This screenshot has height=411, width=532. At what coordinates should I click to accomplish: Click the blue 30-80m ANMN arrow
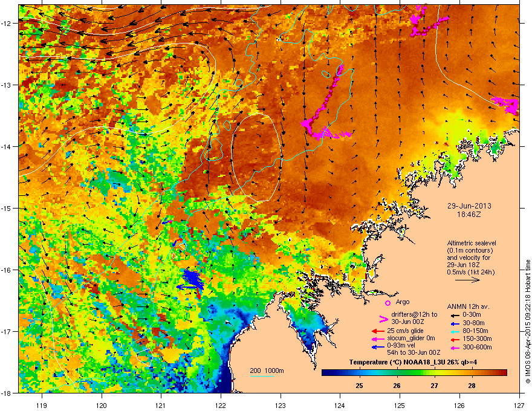(455, 323)
